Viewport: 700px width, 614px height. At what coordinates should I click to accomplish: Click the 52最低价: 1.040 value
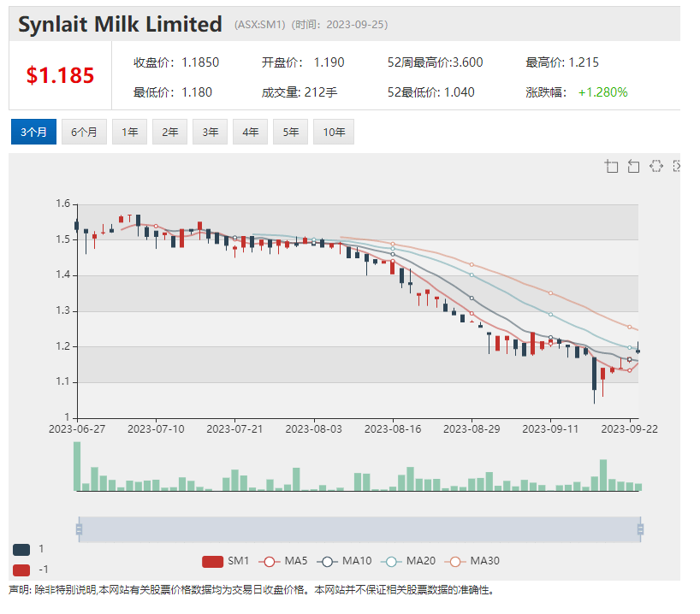point(430,92)
